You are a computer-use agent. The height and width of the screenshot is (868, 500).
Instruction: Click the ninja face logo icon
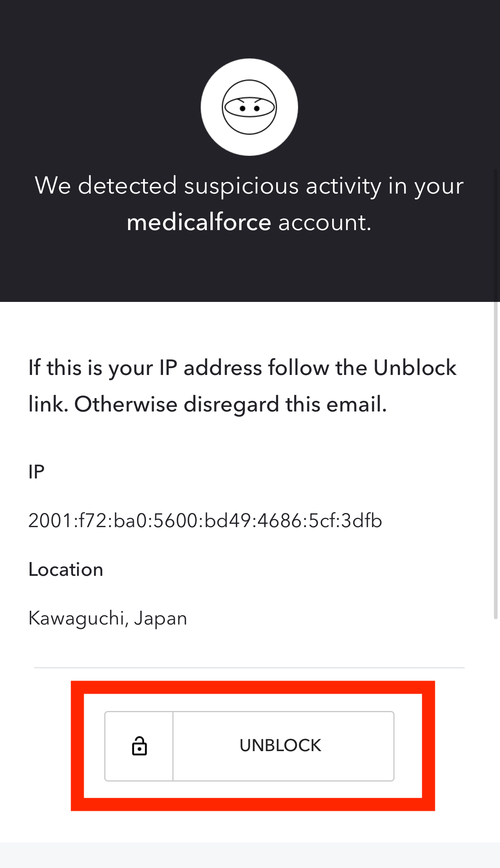249,107
